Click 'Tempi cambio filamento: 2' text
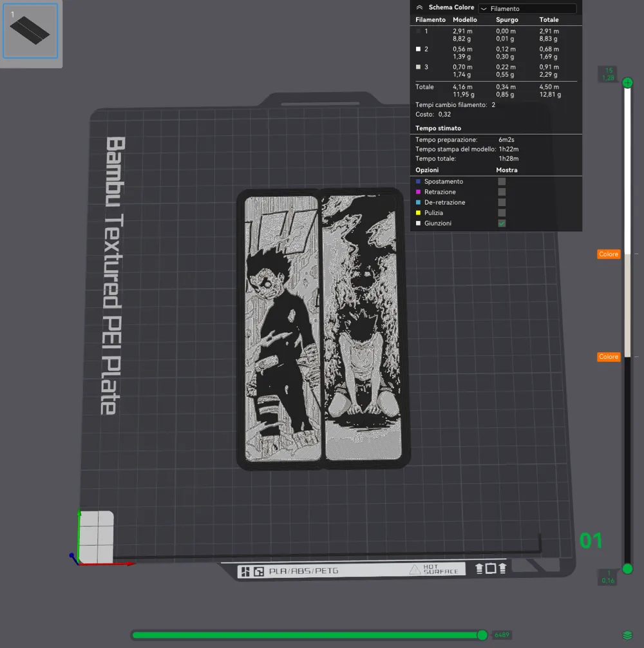644x648 pixels. click(455, 105)
